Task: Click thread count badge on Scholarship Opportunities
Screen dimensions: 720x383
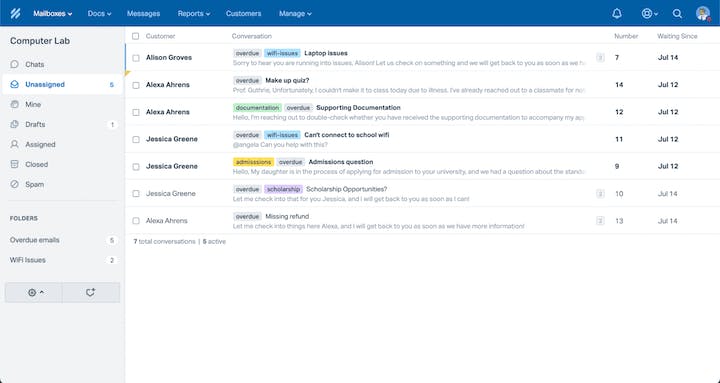Action: tap(600, 193)
